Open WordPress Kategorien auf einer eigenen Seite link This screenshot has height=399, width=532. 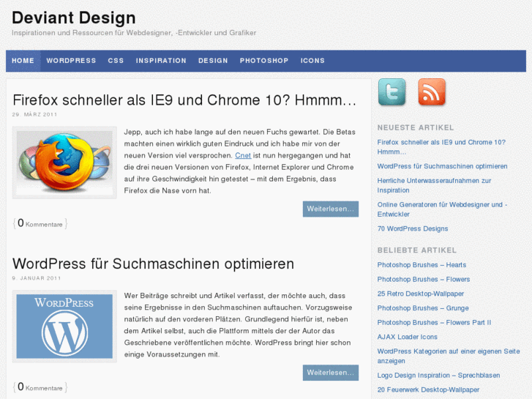point(449,357)
